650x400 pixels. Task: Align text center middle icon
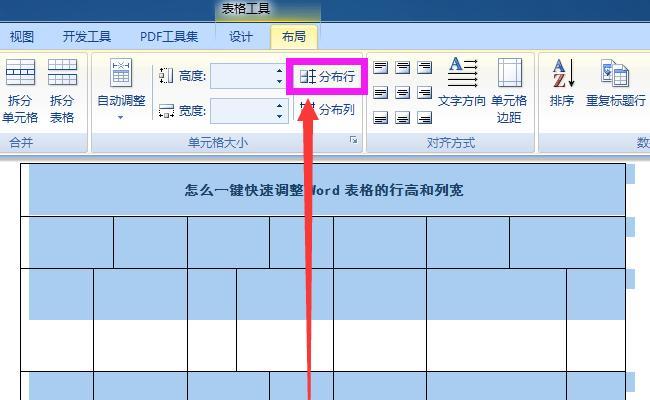(x=403, y=92)
